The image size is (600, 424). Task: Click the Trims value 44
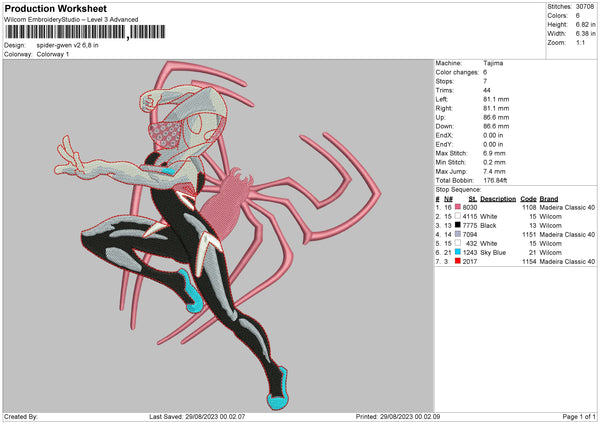487,90
